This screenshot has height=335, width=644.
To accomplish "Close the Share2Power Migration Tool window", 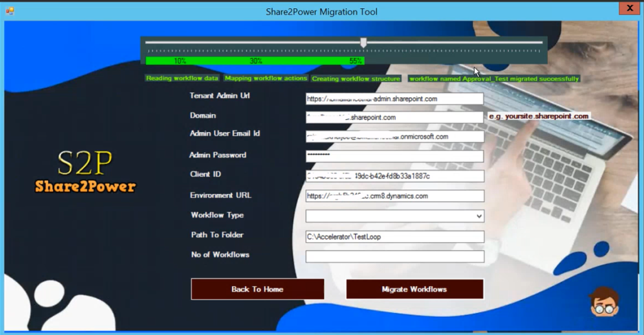I will (x=629, y=8).
